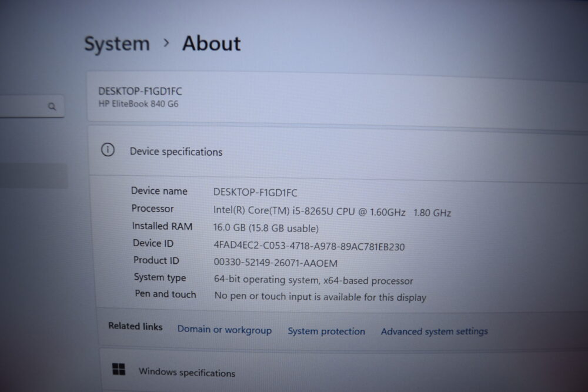Click the Device specifications info icon

pyautogui.click(x=108, y=150)
